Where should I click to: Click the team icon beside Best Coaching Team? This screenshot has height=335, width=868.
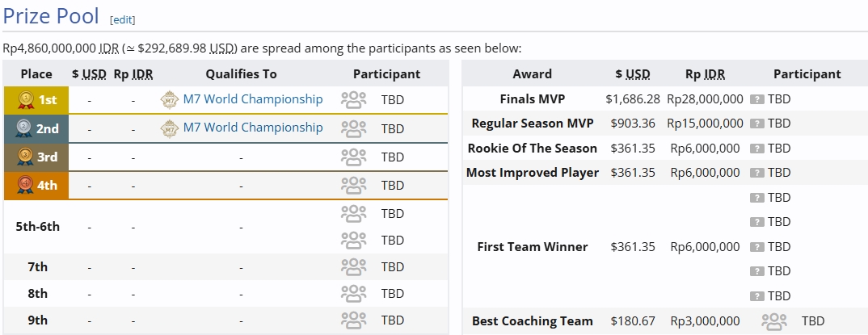[x=773, y=321]
